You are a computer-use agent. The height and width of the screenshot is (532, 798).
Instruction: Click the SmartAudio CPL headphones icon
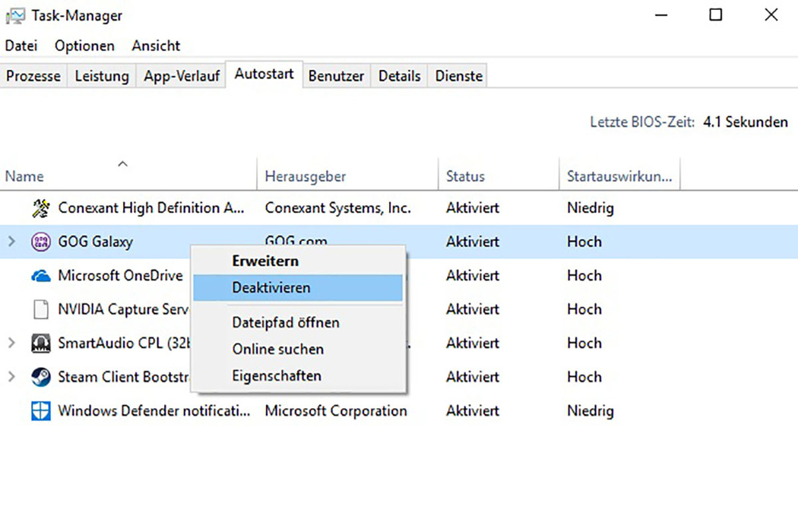pos(41,344)
